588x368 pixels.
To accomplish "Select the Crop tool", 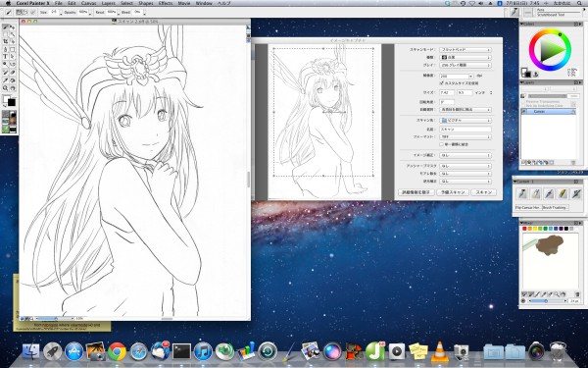I will click(5, 41).
